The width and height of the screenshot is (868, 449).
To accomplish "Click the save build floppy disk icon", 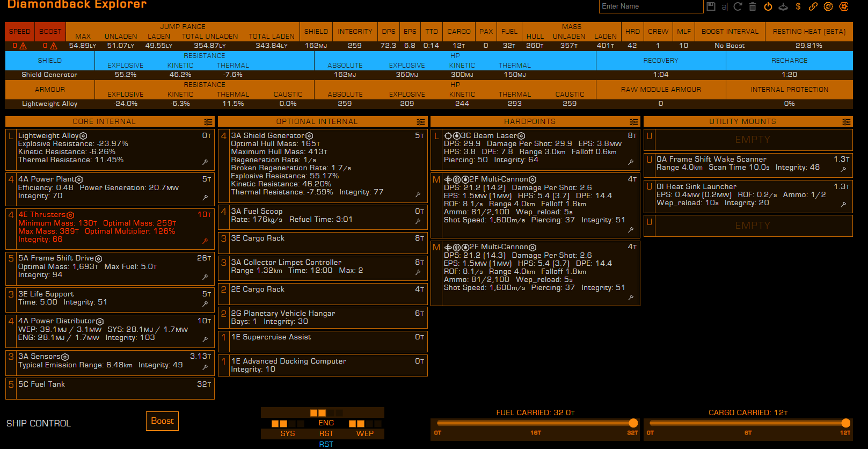I will 711,6.
